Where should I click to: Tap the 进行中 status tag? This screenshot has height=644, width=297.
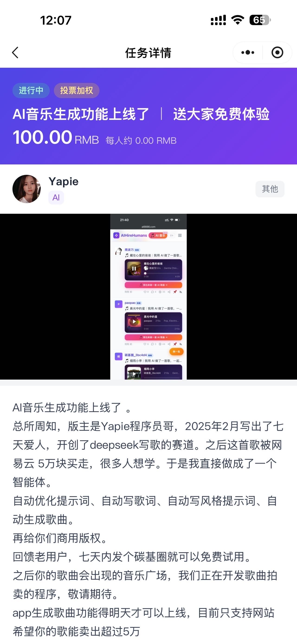pyautogui.click(x=31, y=90)
